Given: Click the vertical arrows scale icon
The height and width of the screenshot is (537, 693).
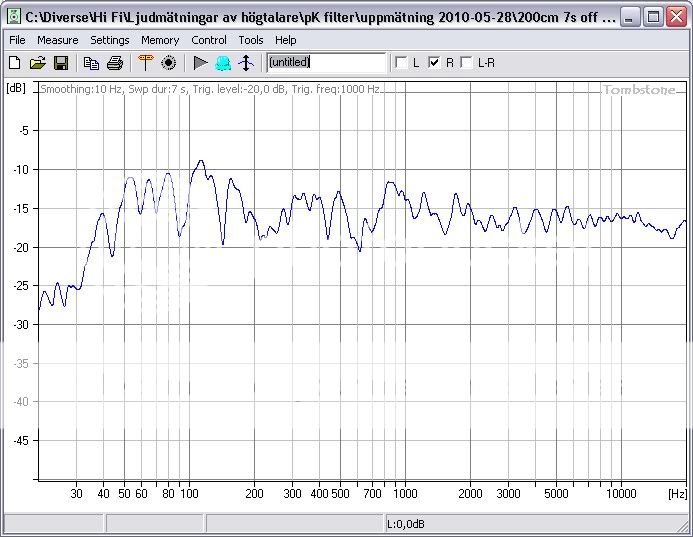Looking at the screenshot, I should pyautogui.click(x=246, y=63).
